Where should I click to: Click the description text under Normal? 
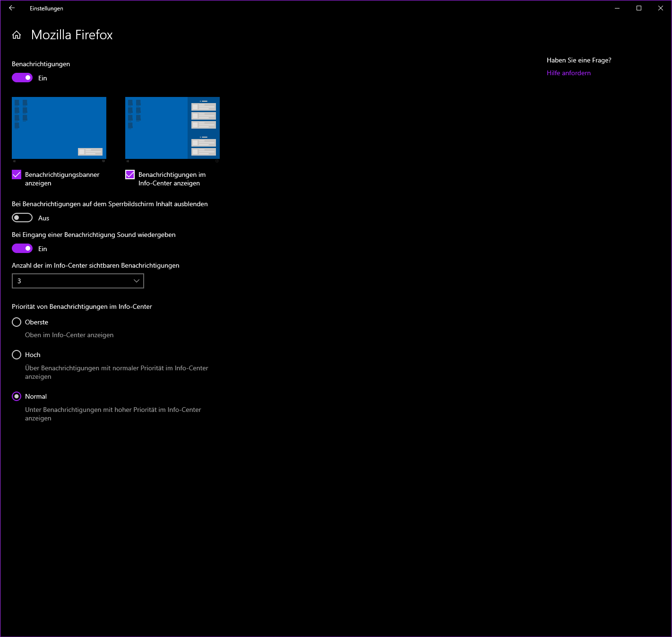(x=113, y=414)
